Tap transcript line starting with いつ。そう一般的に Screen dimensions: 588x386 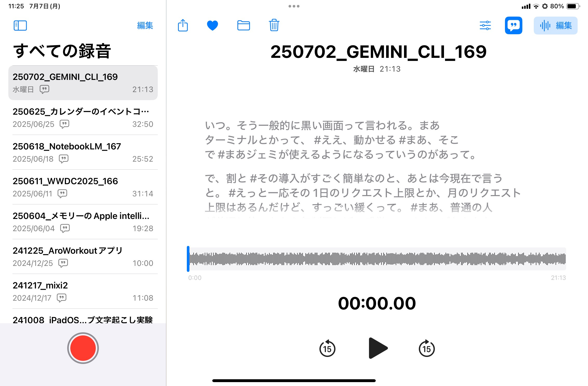coord(322,125)
